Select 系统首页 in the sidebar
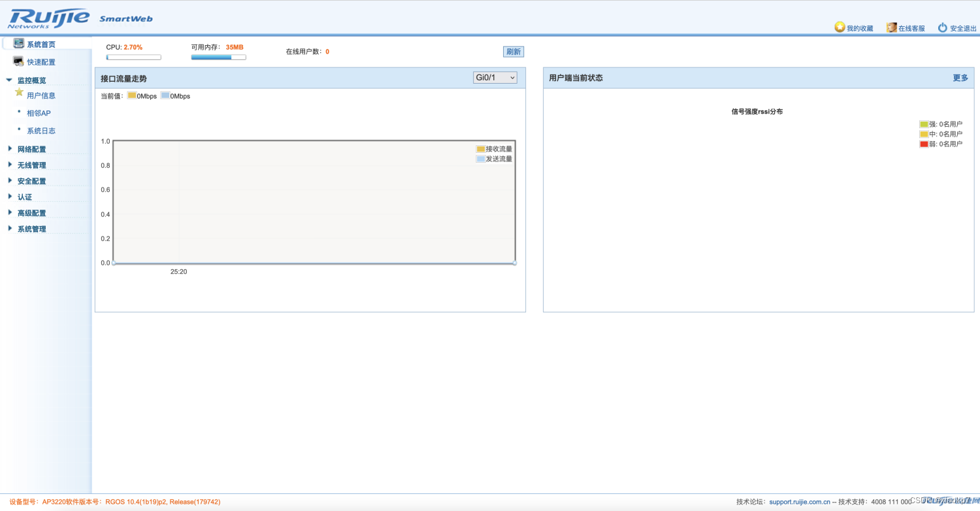 (x=41, y=44)
